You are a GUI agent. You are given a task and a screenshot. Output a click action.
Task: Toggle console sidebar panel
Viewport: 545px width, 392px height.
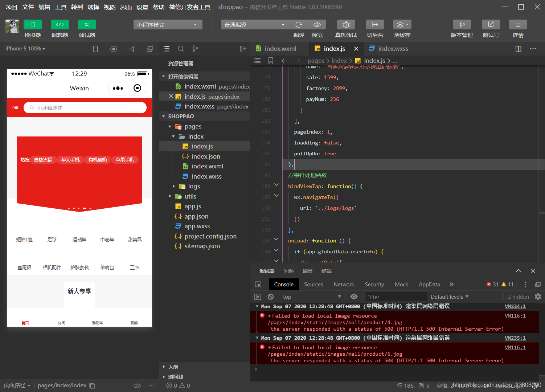(258, 297)
